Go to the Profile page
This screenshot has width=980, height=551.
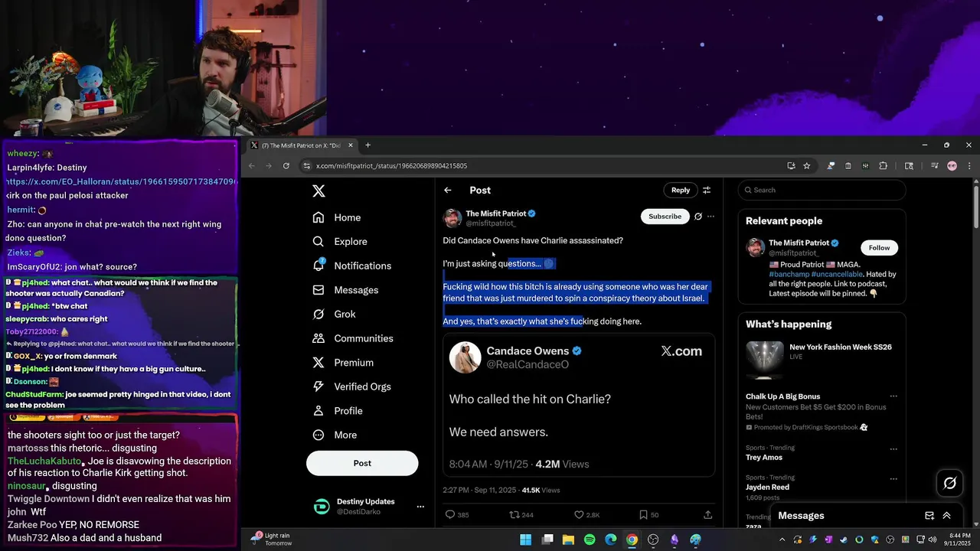338,411
